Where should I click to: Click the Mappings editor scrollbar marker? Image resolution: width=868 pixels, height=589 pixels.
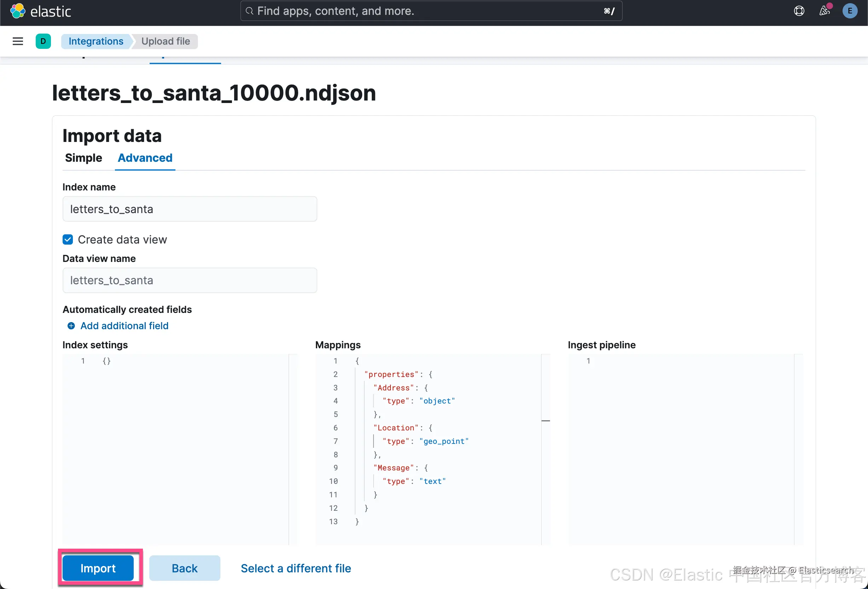coord(546,421)
